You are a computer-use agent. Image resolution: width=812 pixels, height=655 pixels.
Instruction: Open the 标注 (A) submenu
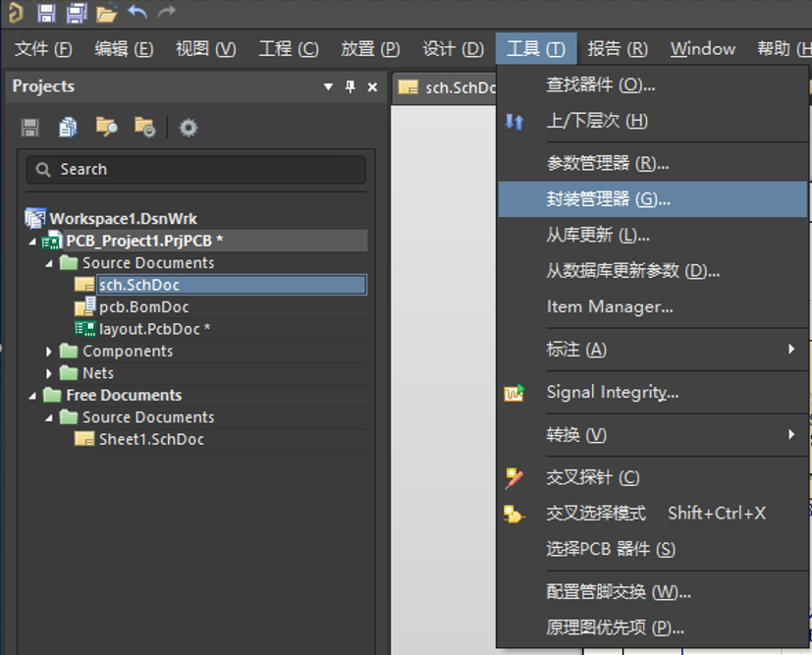point(653,349)
